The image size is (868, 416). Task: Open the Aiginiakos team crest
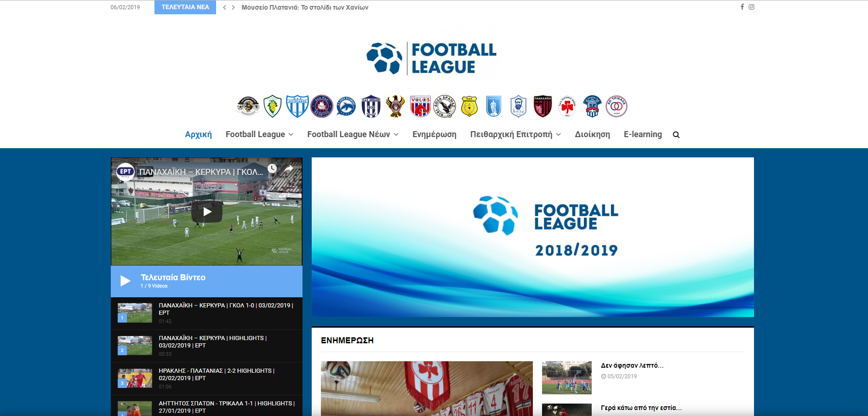click(297, 106)
